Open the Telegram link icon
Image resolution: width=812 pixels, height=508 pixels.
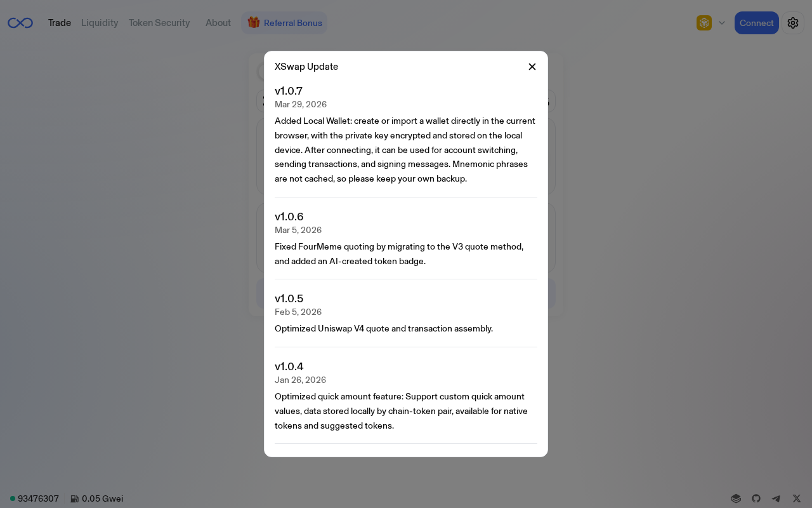click(776, 498)
